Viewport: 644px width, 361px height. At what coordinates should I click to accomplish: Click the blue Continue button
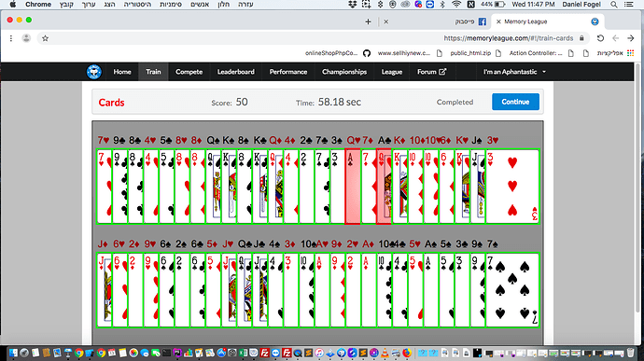click(x=515, y=102)
